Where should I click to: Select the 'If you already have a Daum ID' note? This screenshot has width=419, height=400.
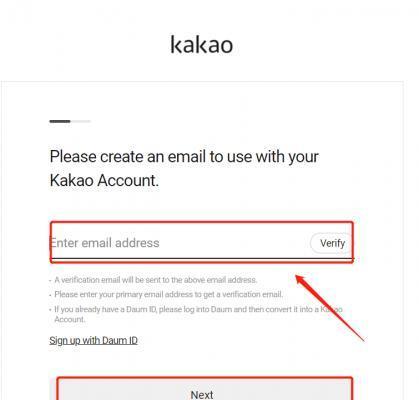pos(198,309)
